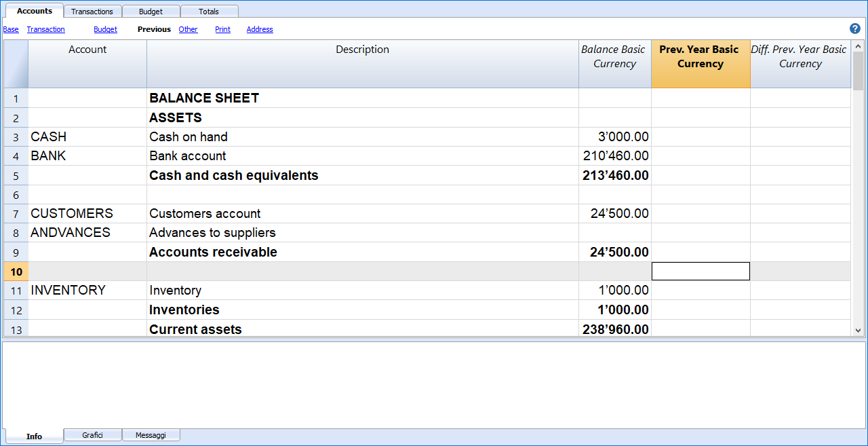Click the Current assets description
This screenshot has height=446, width=868.
(x=363, y=329)
